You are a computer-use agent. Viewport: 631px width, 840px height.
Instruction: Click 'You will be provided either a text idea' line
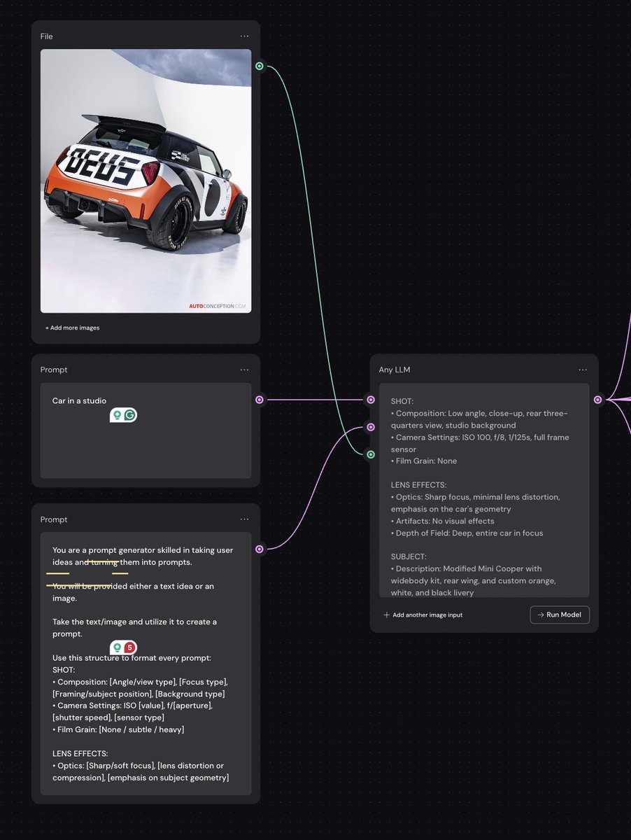coord(133,586)
